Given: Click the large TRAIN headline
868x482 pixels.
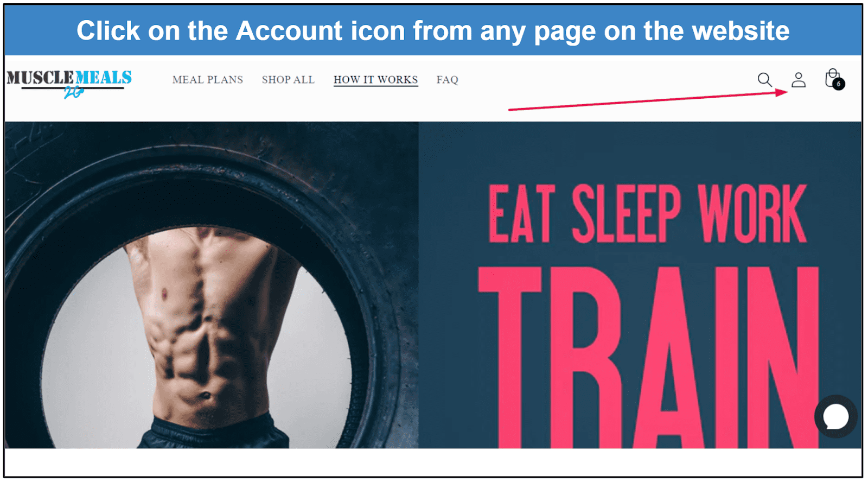Looking at the screenshot, I should coord(648,357).
